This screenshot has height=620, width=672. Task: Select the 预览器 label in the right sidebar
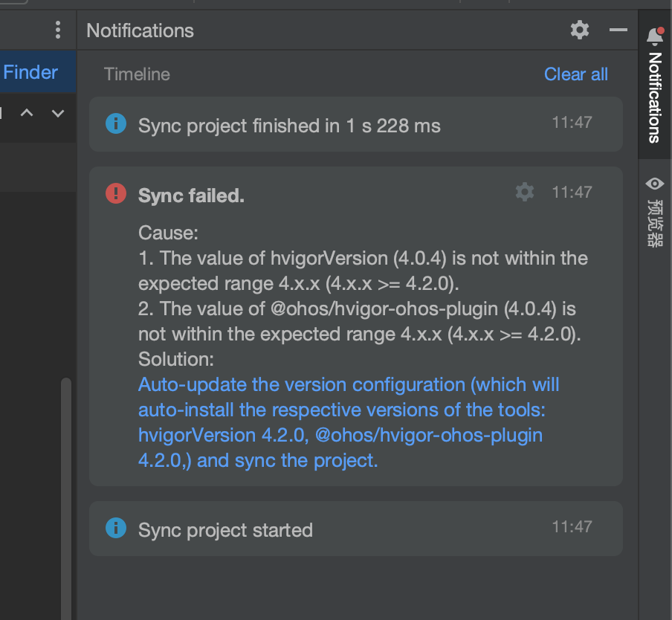click(x=655, y=222)
